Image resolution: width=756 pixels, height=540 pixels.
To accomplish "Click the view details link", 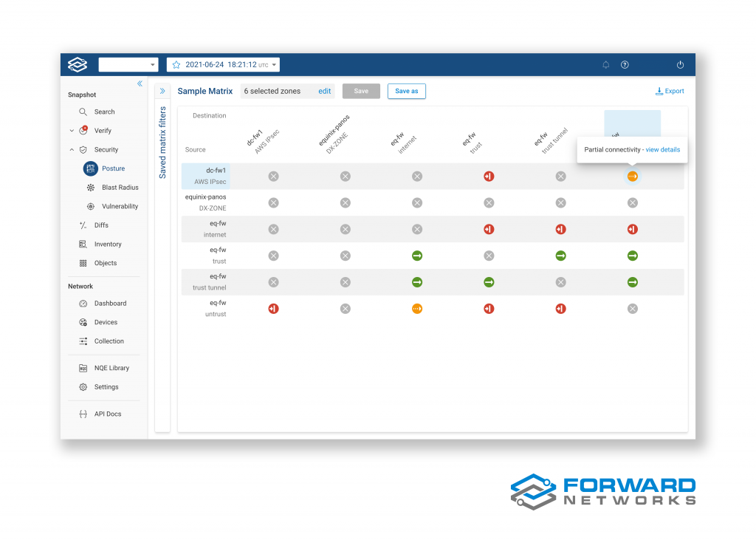I will [x=662, y=150].
